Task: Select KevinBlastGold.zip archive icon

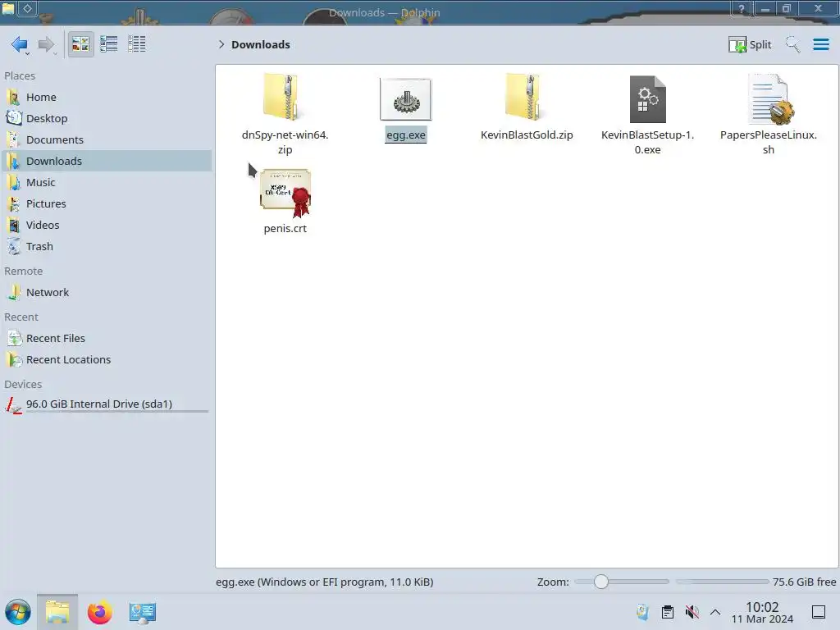Action: (524, 97)
